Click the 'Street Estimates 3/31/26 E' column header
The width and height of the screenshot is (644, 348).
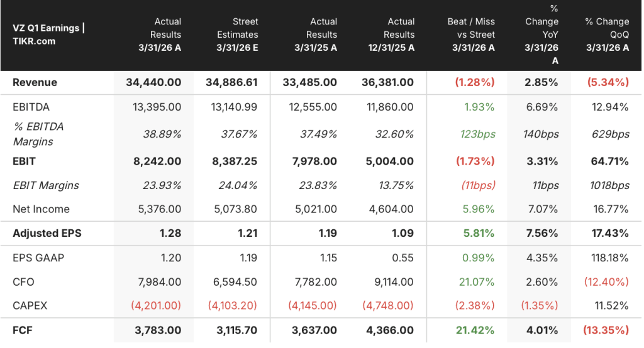237,35
